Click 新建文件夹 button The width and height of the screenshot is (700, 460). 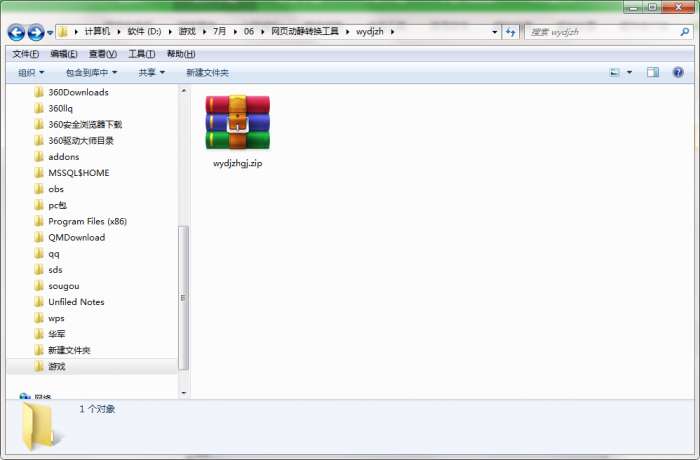click(207, 72)
